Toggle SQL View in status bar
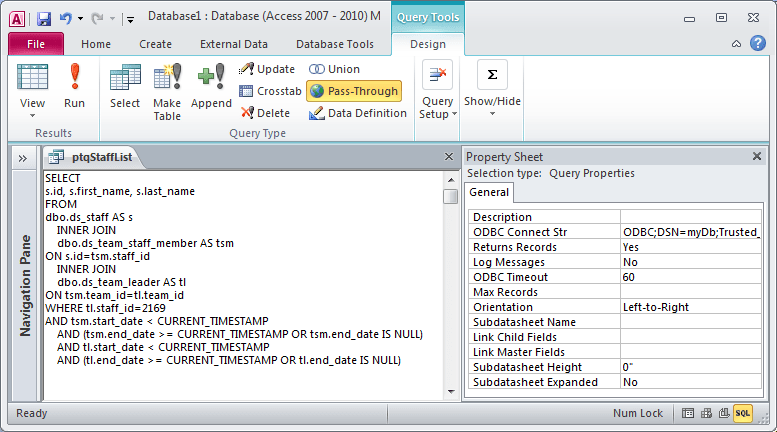The width and height of the screenshot is (777, 432). point(742,413)
